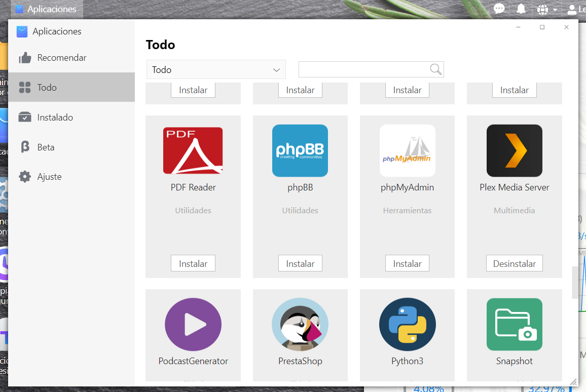Open the phpMyAdmin app icon
This screenshot has width=586, height=392.
point(408,150)
